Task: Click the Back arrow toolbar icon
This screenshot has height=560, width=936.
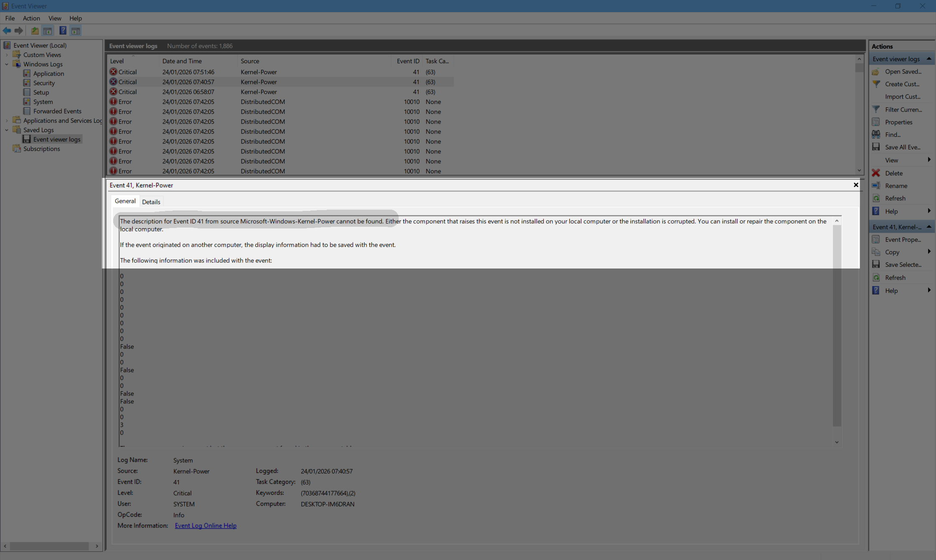Action: pyautogui.click(x=7, y=30)
